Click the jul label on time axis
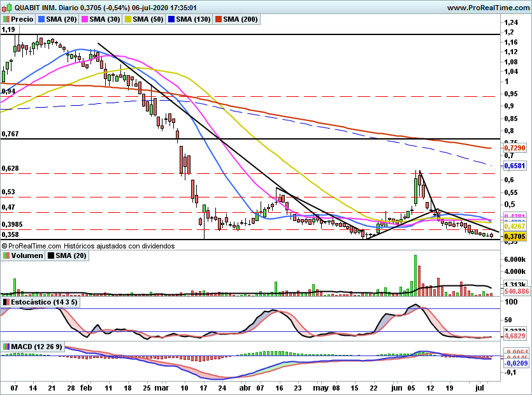The width and height of the screenshot is (532, 395). (479, 388)
